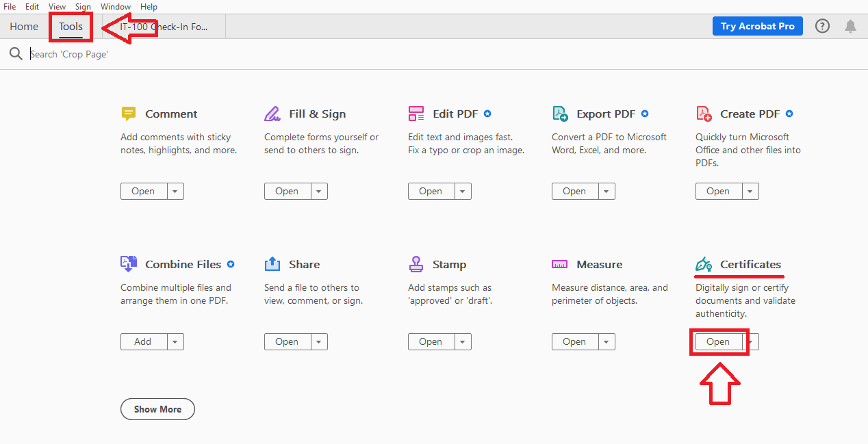Screen dimensions: 868x444
Task: Open the notifications bell icon
Action: point(850,25)
